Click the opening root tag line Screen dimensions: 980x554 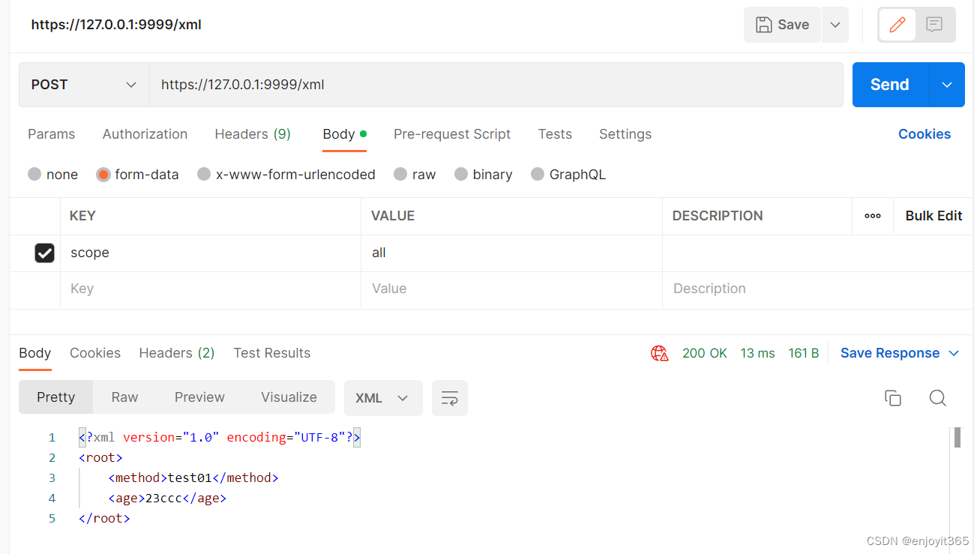click(x=100, y=457)
